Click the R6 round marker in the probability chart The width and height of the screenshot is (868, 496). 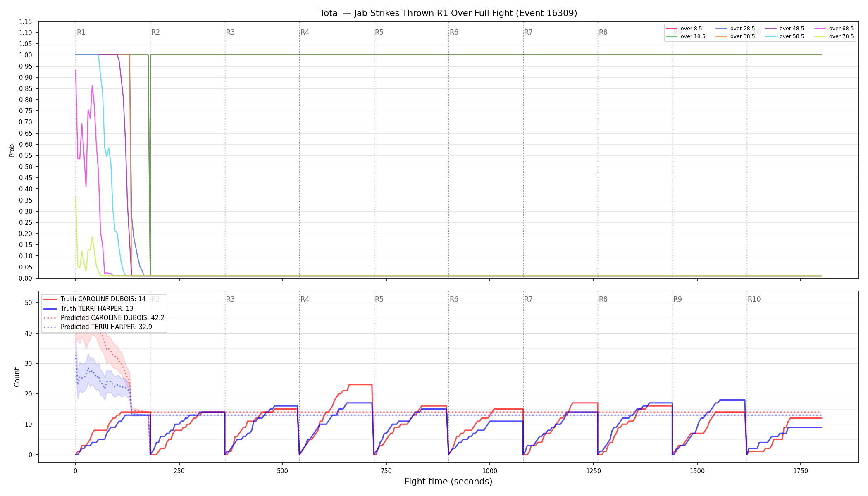(x=454, y=32)
